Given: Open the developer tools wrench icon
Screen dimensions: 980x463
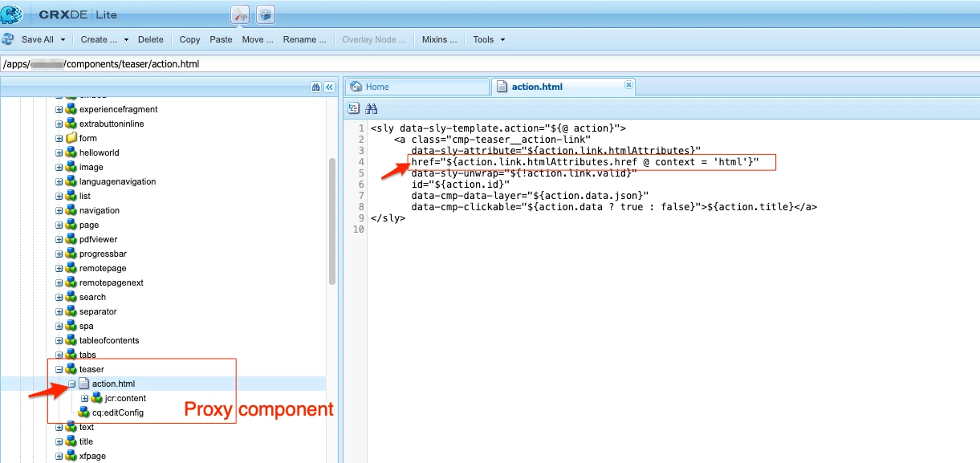Looking at the screenshot, I should click(x=240, y=14).
